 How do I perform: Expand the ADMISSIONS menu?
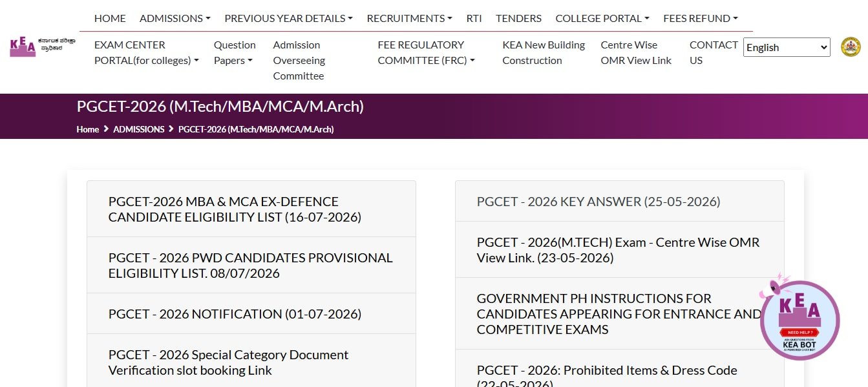click(x=175, y=18)
